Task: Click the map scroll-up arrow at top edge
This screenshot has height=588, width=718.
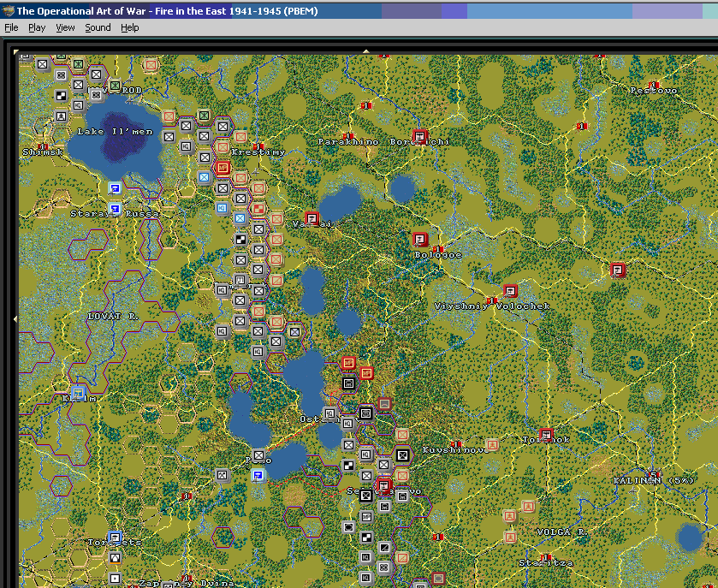Action: pos(366,51)
